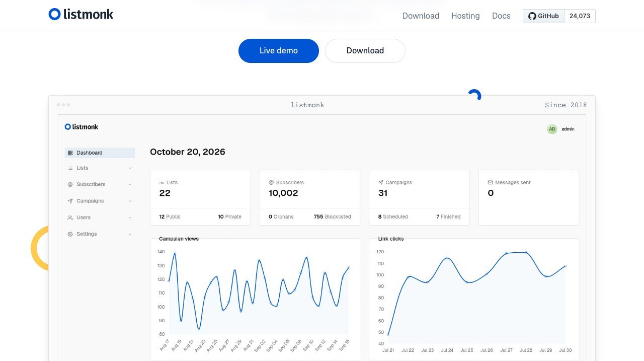This screenshot has height=361, width=644.
Task: Click the Link clicks chart title
Action: tap(390, 239)
